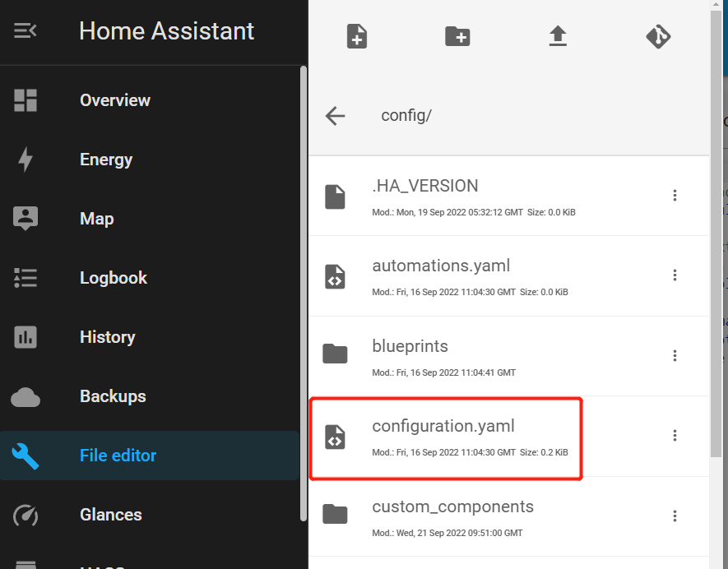Click the automations.yaml code file icon
Image resolution: width=728 pixels, height=569 pixels.
335,276
